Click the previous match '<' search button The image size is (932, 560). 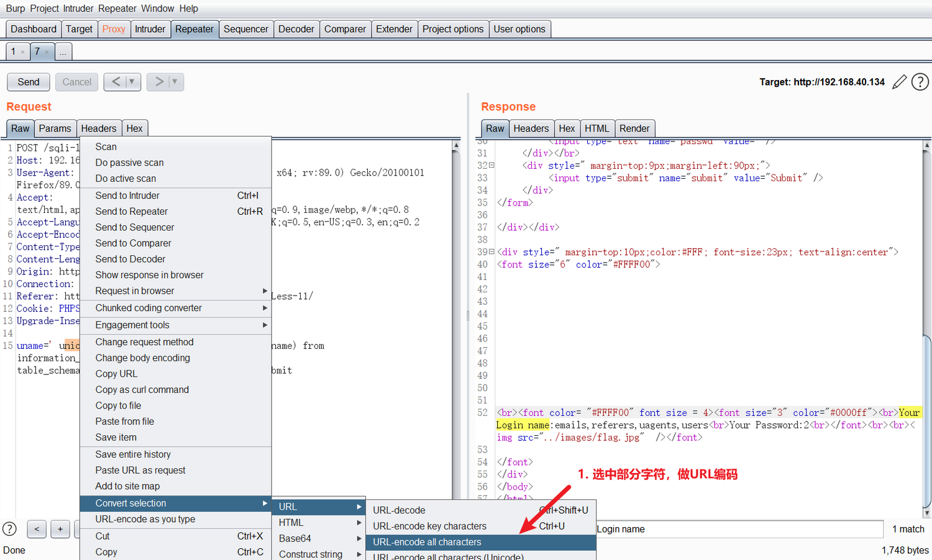[37, 529]
